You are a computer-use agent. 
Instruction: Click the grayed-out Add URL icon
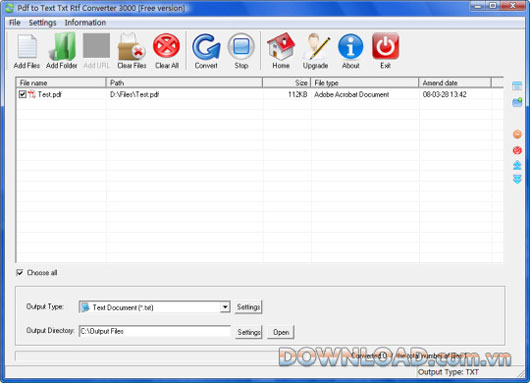point(96,46)
